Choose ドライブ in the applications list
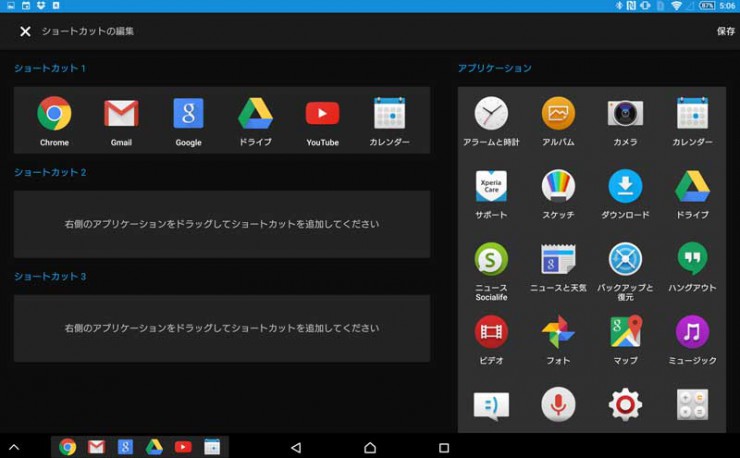 coord(692,186)
